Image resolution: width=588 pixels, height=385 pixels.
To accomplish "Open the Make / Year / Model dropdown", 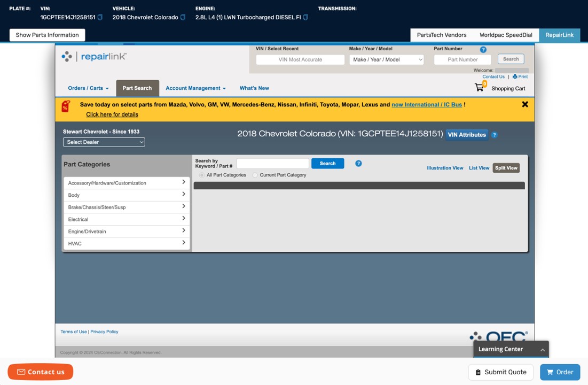I will pyautogui.click(x=387, y=59).
